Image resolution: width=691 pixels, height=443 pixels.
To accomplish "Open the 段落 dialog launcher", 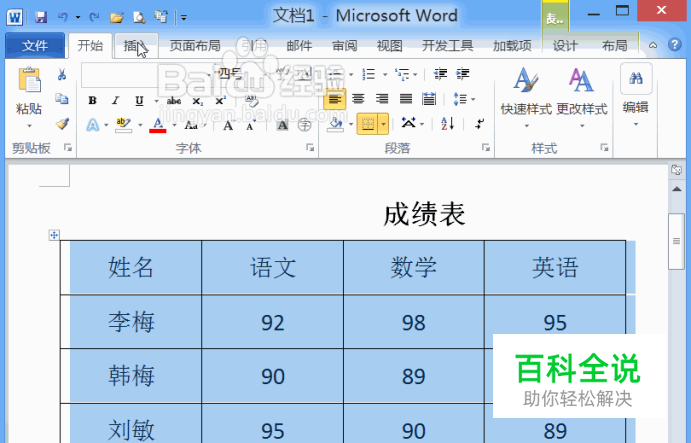I will tap(486, 147).
